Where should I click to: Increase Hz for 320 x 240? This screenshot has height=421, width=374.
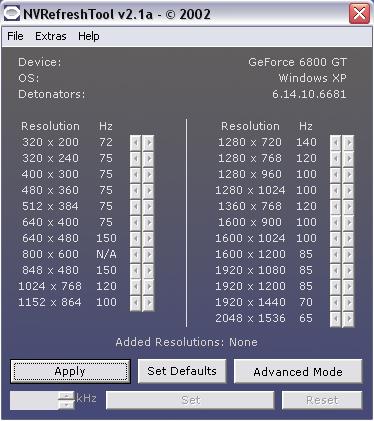148,159
